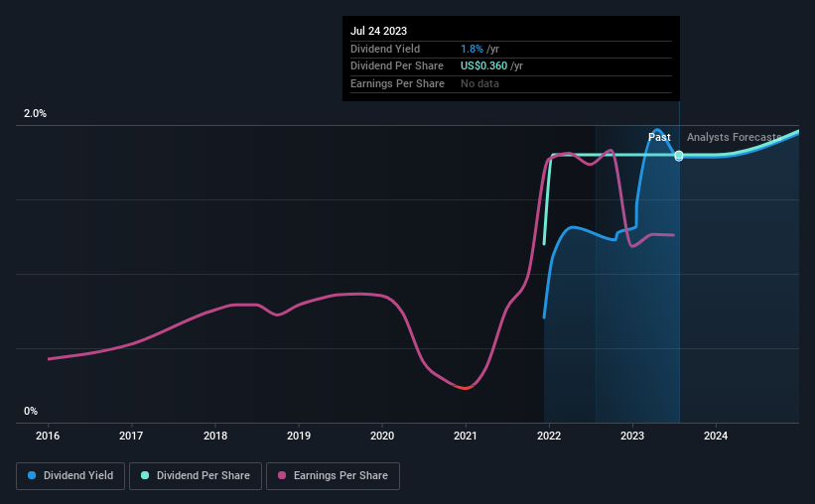Click the 2018 x-axis label
Viewport: 815px width, 504px height.
click(215, 435)
